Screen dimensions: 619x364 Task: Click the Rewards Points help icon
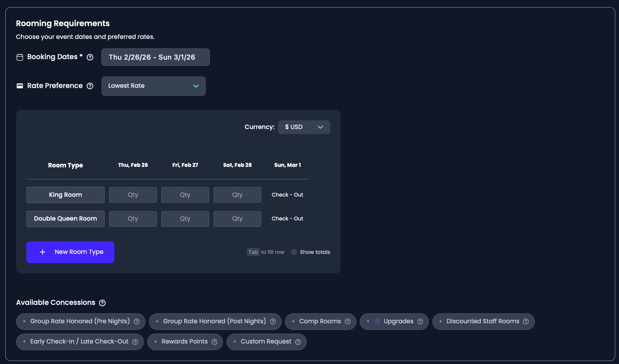(x=215, y=342)
